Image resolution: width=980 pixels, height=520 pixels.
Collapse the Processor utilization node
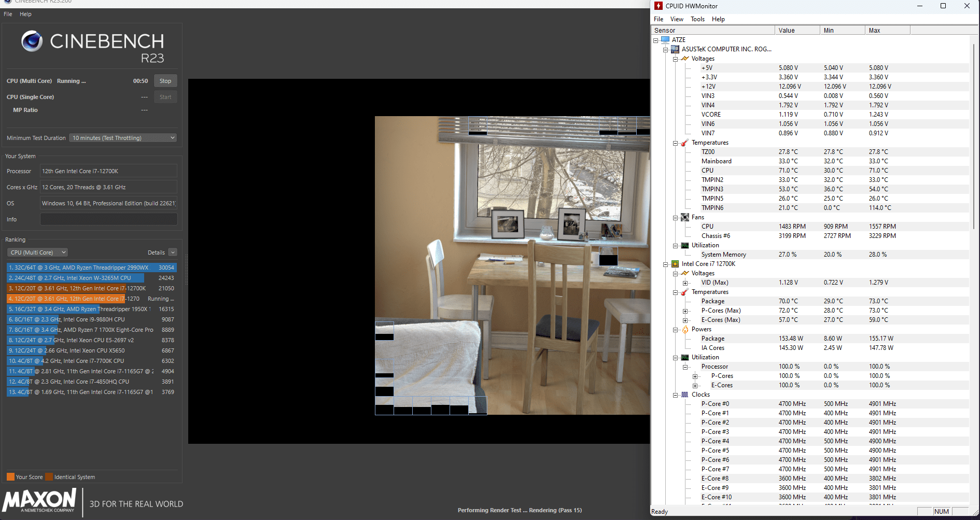(x=685, y=367)
